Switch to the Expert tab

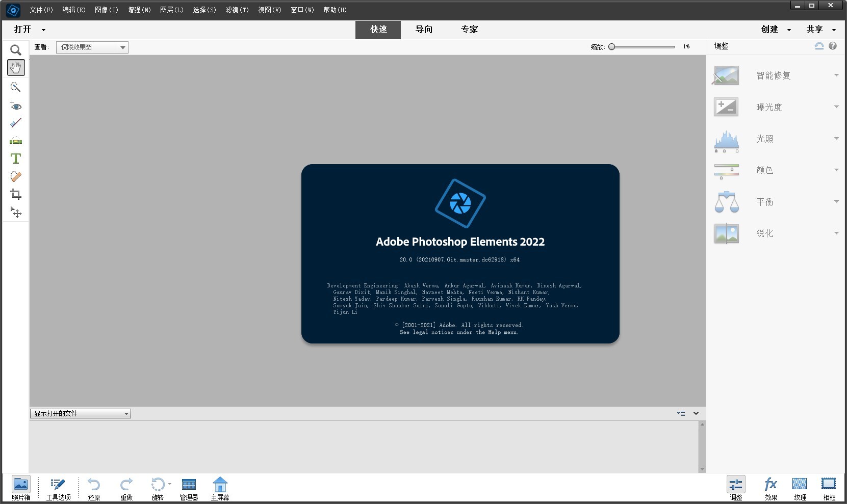point(469,30)
